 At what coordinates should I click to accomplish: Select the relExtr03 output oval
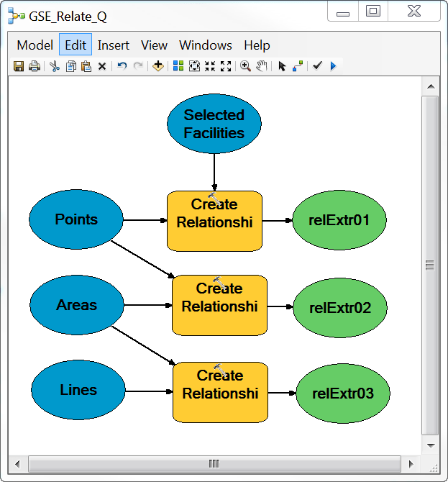pyautogui.click(x=343, y=394)
